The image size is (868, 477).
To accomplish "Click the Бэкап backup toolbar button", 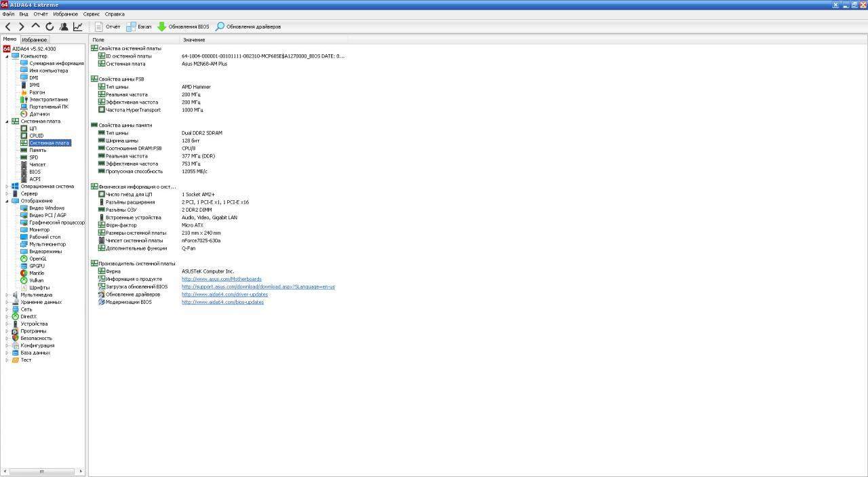I will (139, 26).
